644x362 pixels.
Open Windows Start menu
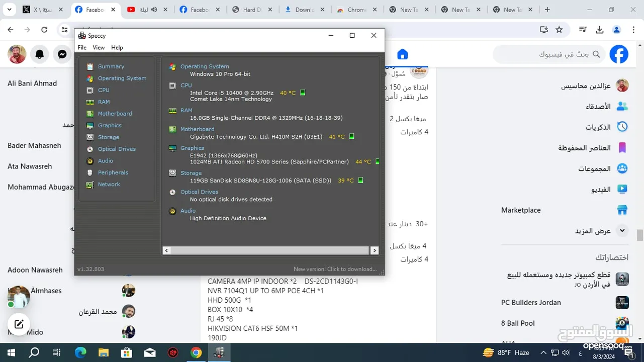coord(11,353)
